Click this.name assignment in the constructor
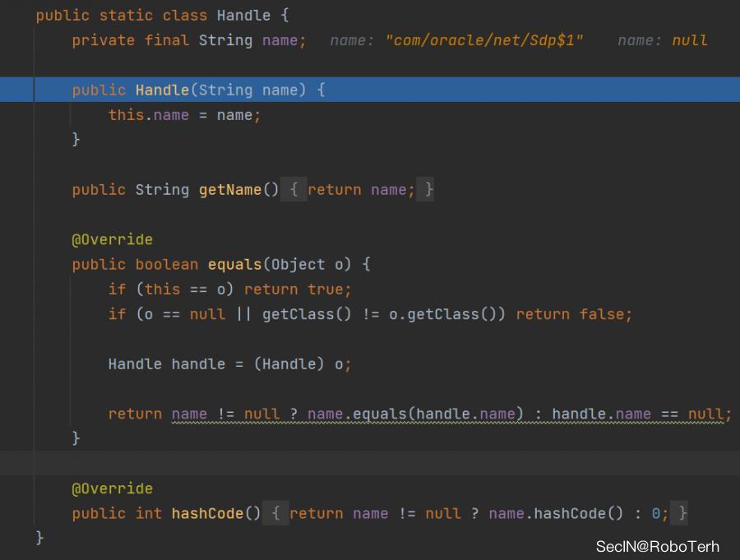The width and height of the screenshot is (740, 560). (148, 115)
